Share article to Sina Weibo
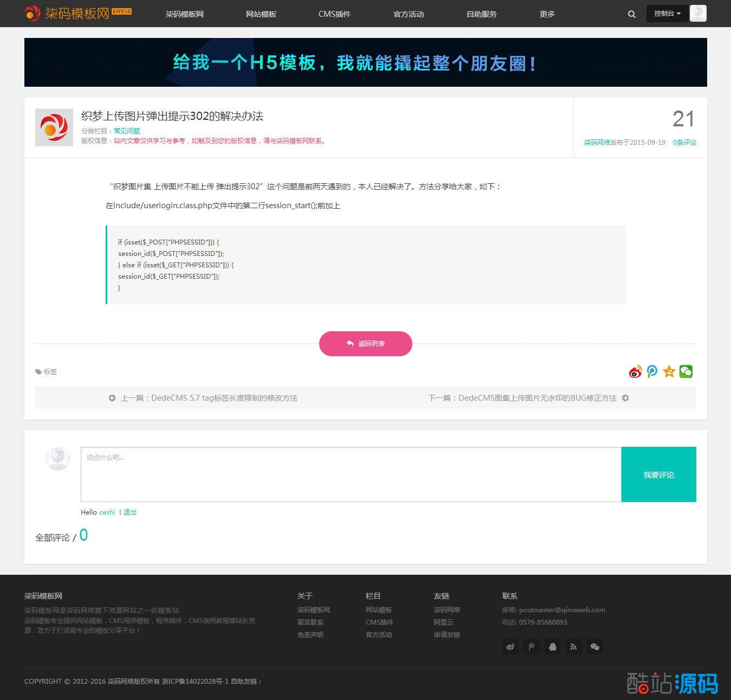The image size is (731, 700). (635, 372)
